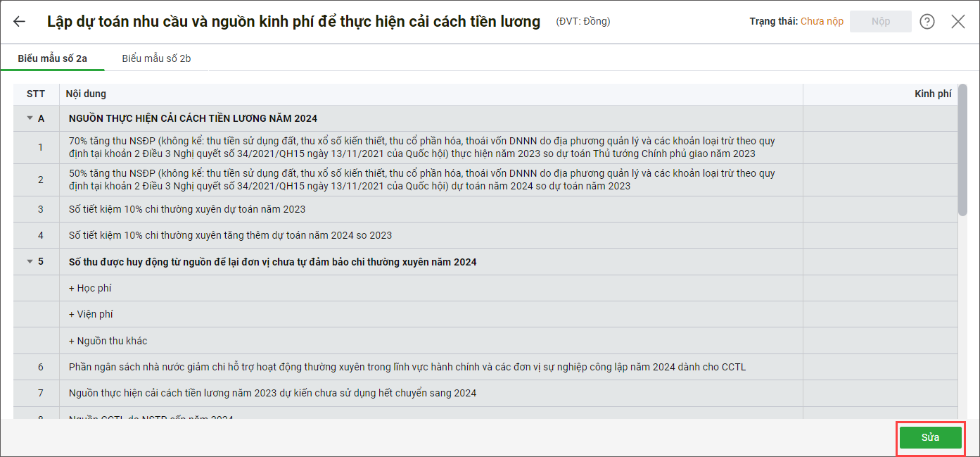Screen dimensions: 980x457
Task: Click Kinh phí cell for Viện phí
Action: pos(879,314)
